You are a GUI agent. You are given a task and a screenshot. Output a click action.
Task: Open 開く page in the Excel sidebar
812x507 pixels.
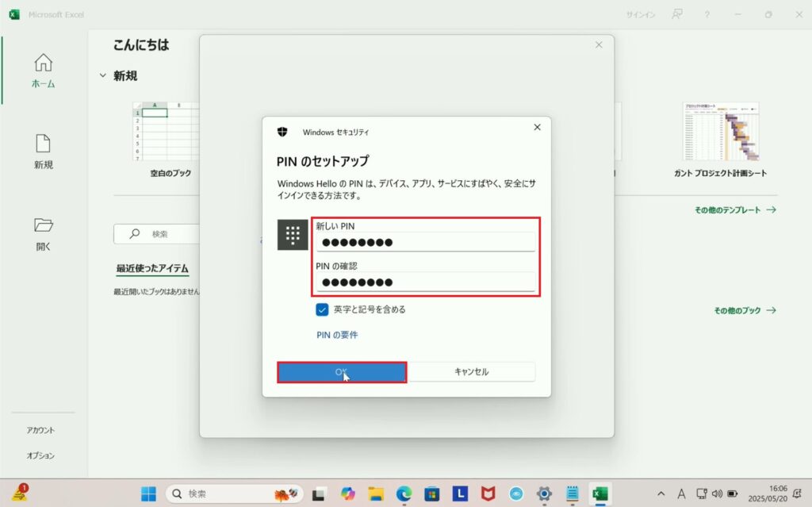point(43,234)
